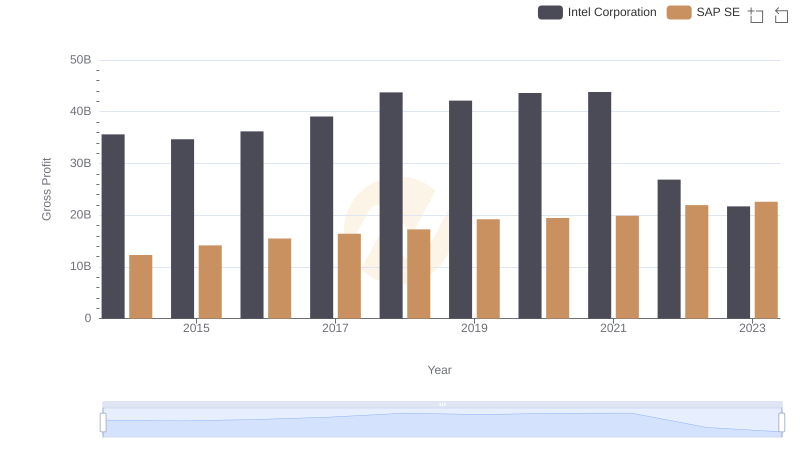The image size is (800, 461).
Task: Click the 10B y-axis label
Action: 81,267
